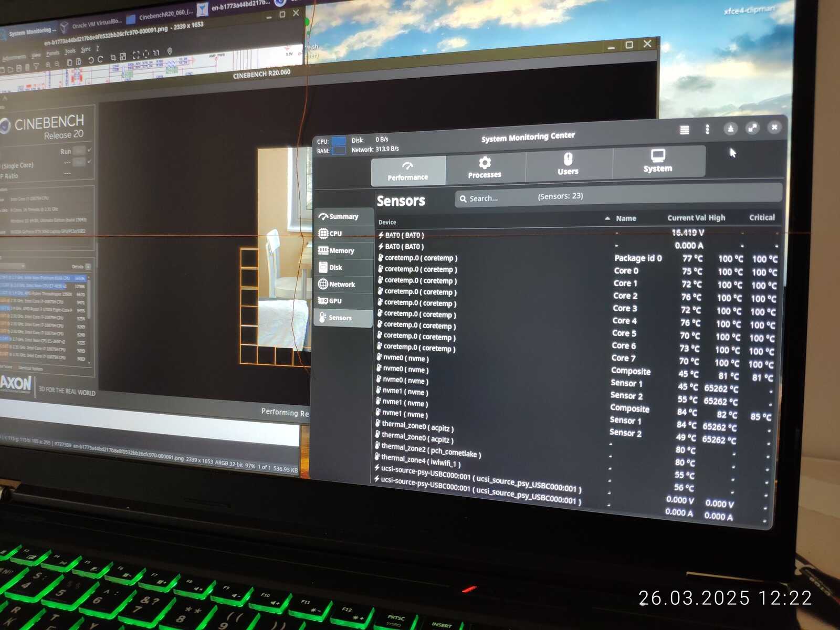Select the Cinebench ranking entry scoring 12986
The width and height of the screenshot is (840, 630).
click(x=43, y=286)
